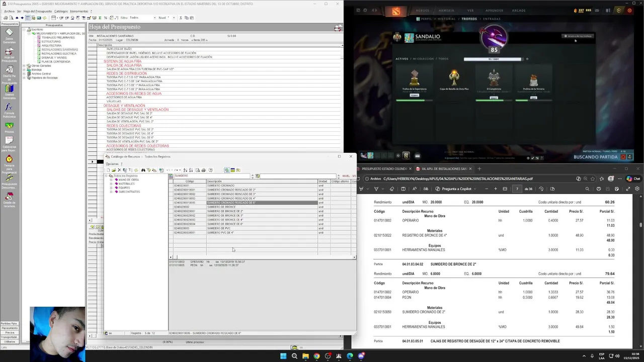Click sort ascending A-Z icon in Catálogo
Image resolution: width=644 pixels, height=362 pixels.
185,170
